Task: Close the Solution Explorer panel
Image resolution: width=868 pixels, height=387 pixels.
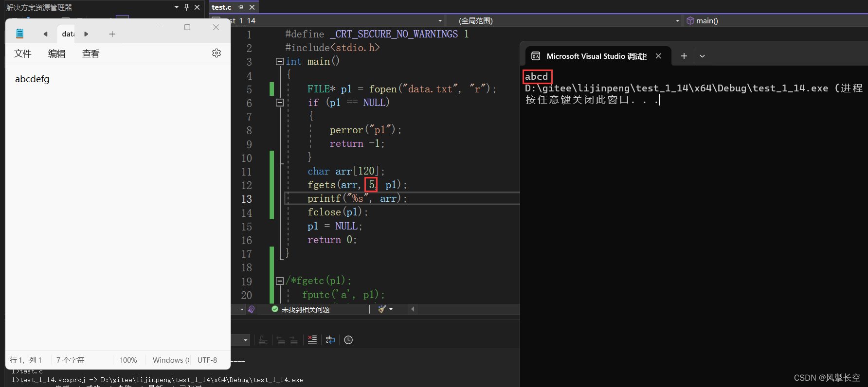Action: [x=197, y=7]
